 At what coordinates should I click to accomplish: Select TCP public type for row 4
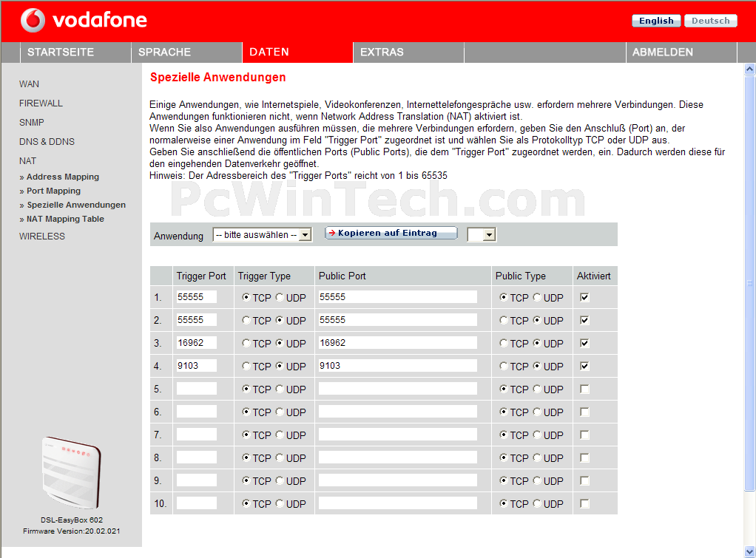tap(504, 367)
